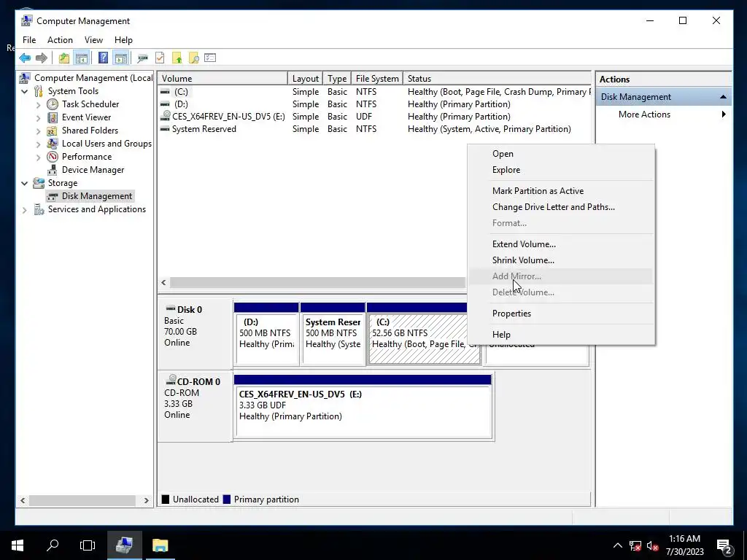Open taskbar Search magnifier
This screenshot has height=560, width=747.
pyautogui.click(x=53, y=545)
